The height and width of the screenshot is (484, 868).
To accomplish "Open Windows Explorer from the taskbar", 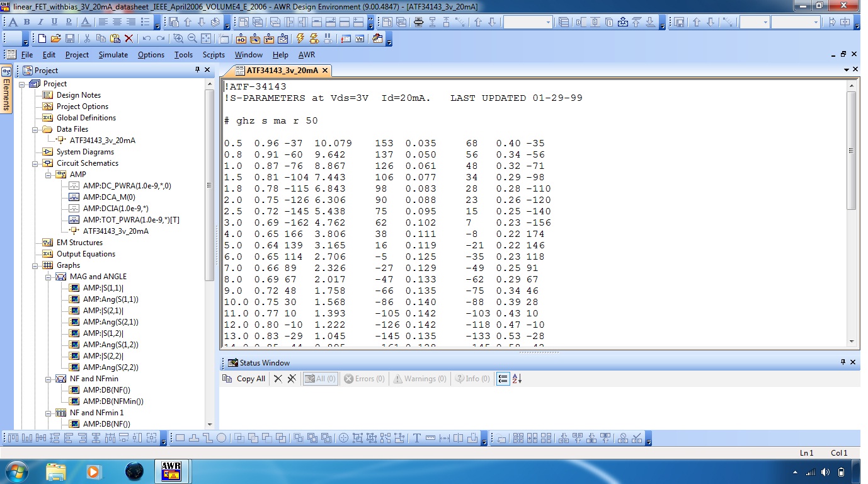I will click(x=56, y=471).
